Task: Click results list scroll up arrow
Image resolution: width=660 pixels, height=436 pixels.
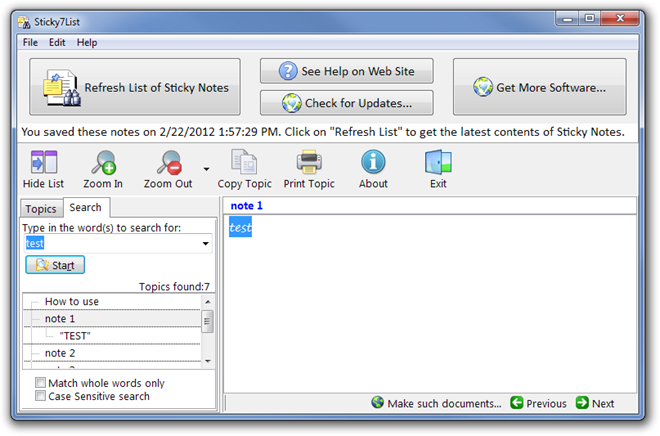Action: coord(208,302)
